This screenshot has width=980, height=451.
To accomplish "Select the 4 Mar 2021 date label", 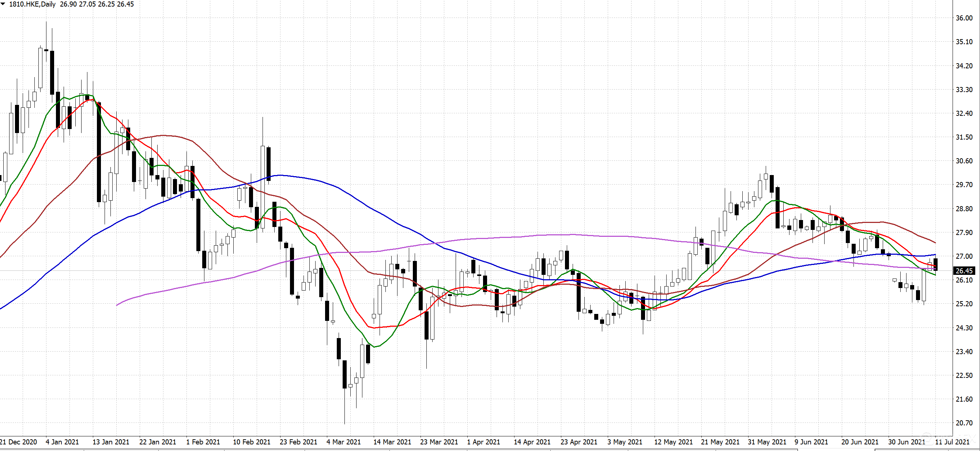I will 343,442.
